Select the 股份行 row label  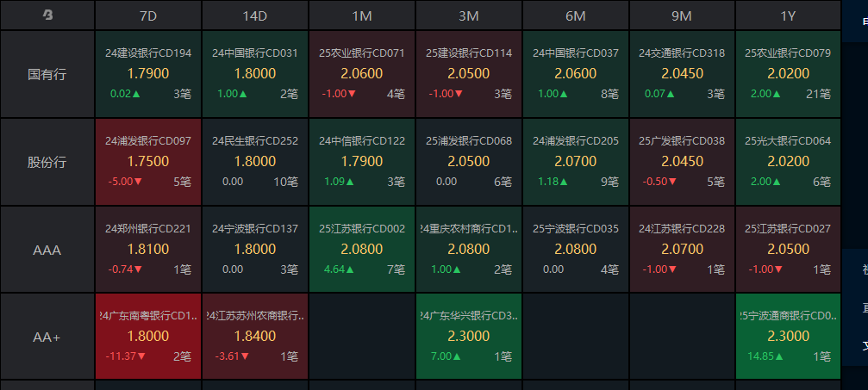pyautogui.click(x=47, y=162)
